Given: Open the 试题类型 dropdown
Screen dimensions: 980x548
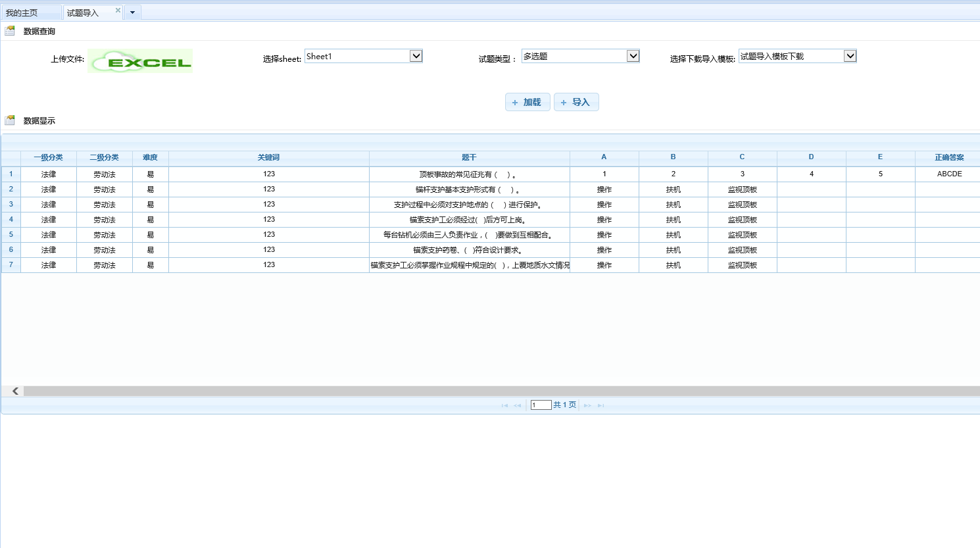Looking at the screenshot, I should tap(633, 56).
